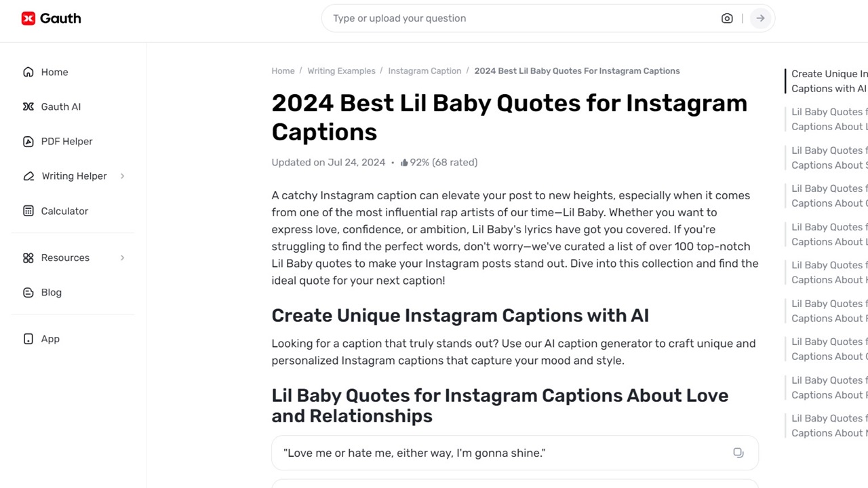Click the thumbs-up rating icon near 92%
The height and width of the screenshot is (488, 868).
pyautogui.click(x=403, y=162)
